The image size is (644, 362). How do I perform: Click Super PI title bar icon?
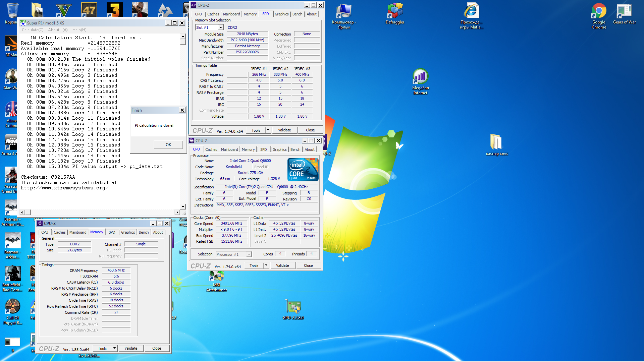(23, 23)
